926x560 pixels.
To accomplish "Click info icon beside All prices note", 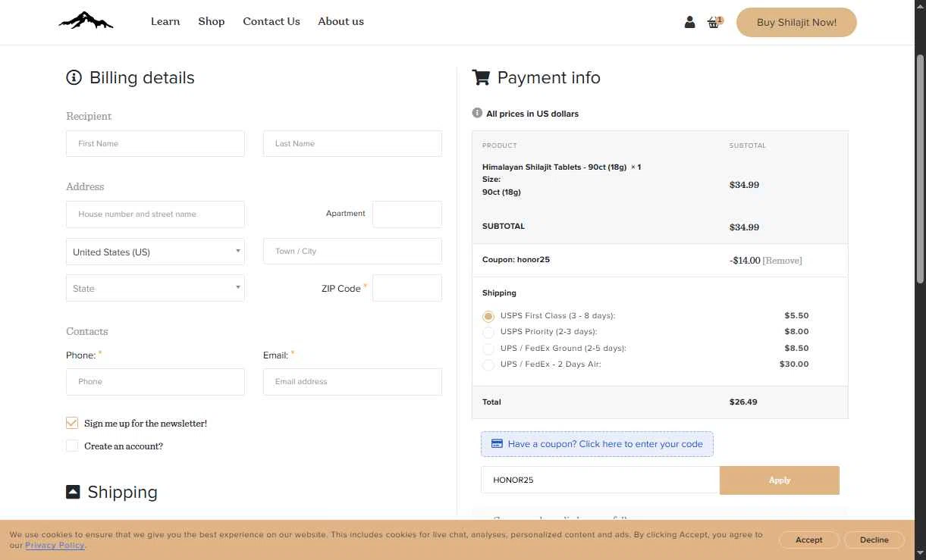I will tap(477, 113).
